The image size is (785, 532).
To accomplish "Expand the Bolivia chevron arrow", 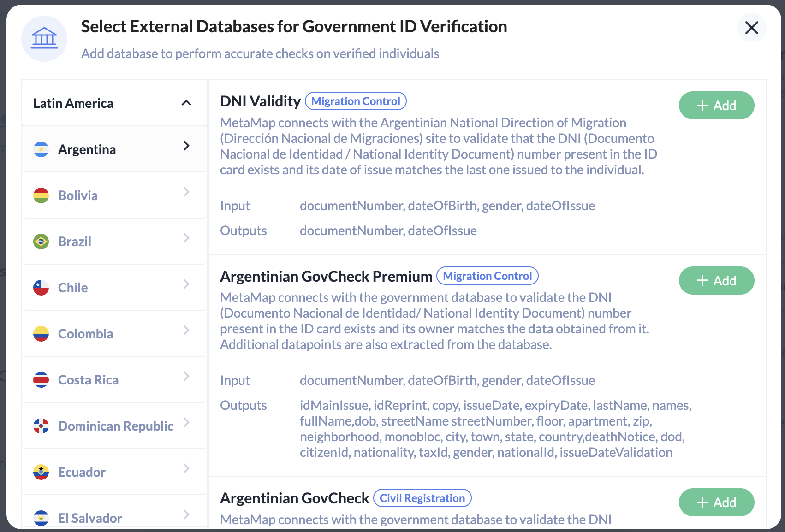I will click(186, 192).
